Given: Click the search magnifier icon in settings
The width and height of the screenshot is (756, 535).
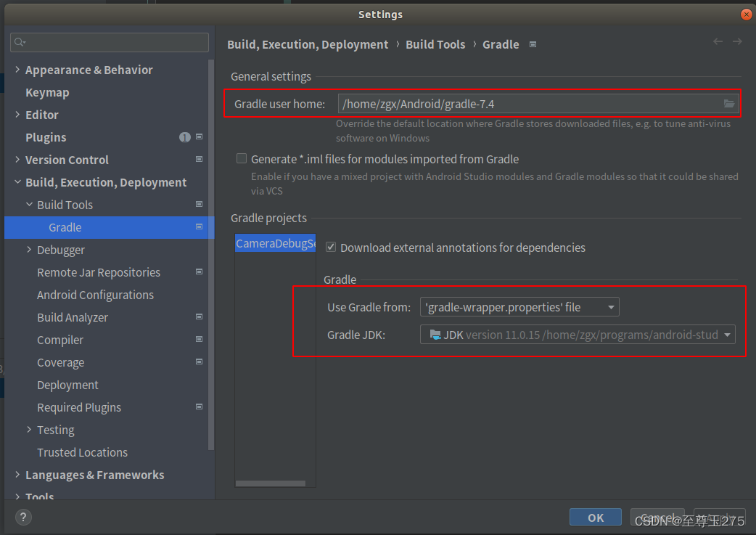Looking at the screenshot, I should (20, 42).
